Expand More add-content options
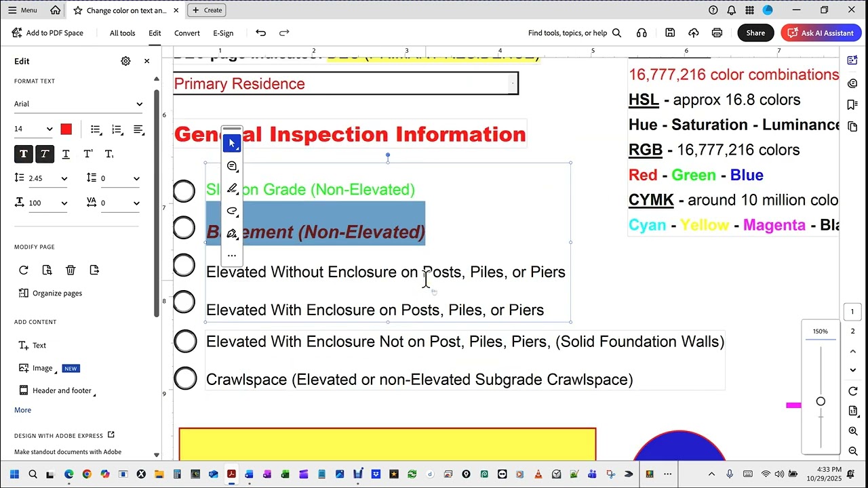 click(x=22, y=410)
